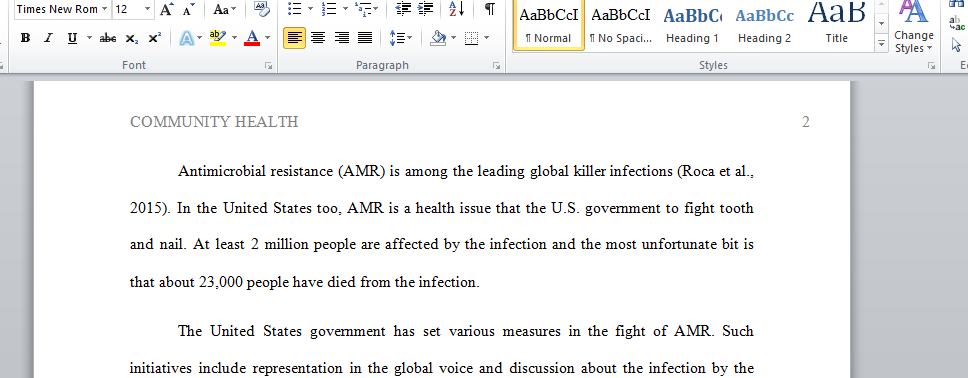The image size is (968, 378).
Task: Select the No Spacing style
Action: coord(620,25)
